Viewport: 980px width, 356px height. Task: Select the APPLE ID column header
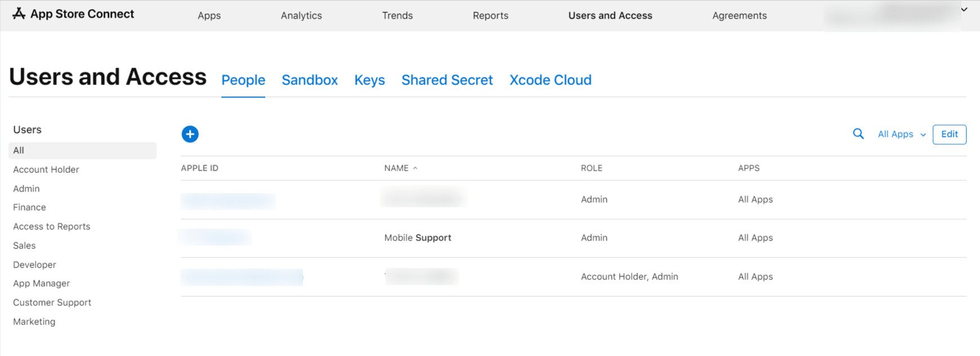point(199,168)
